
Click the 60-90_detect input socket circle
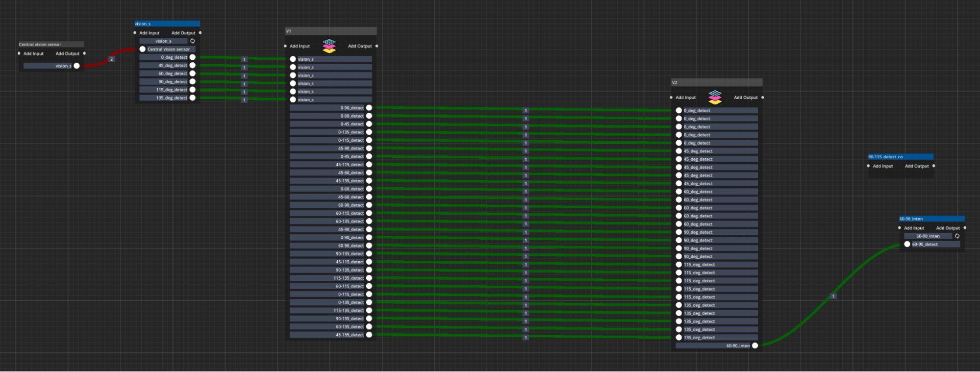[907, 244]
